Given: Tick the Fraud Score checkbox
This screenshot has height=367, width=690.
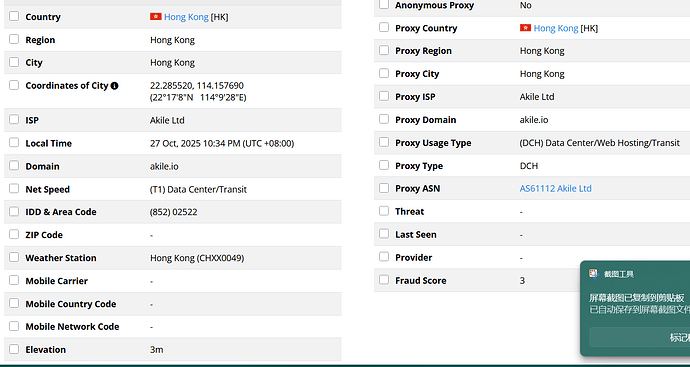Looking at the screenshot, I should [384, 280].
